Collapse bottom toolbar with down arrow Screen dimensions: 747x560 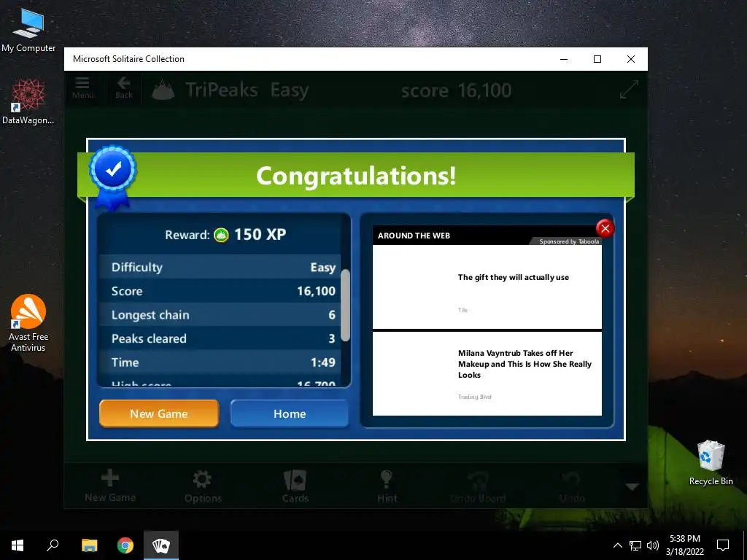pyautogui.click(x=632, y=486)
